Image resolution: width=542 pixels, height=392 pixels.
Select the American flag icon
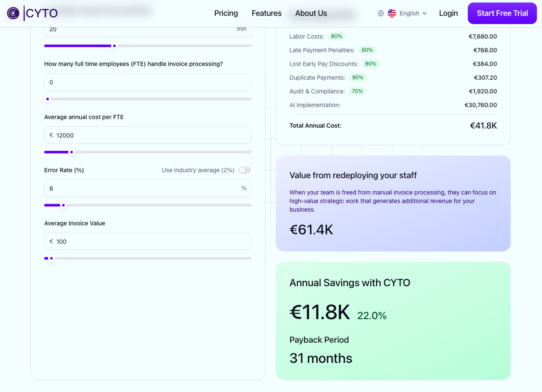(x=391, y=13)
